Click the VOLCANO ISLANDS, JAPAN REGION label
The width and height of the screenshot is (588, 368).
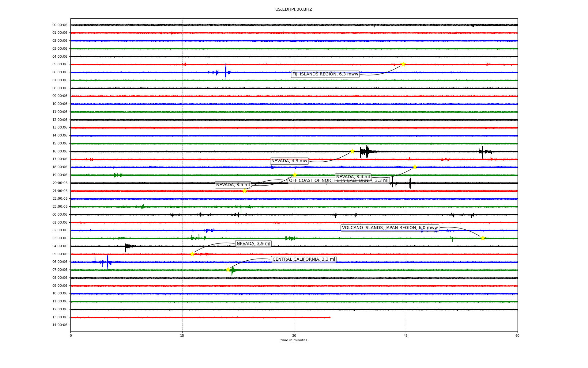click(390, 228)
